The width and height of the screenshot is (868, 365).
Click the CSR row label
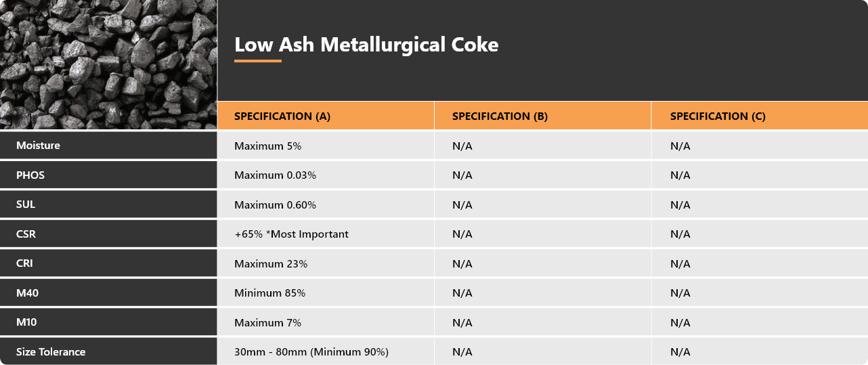26,234
